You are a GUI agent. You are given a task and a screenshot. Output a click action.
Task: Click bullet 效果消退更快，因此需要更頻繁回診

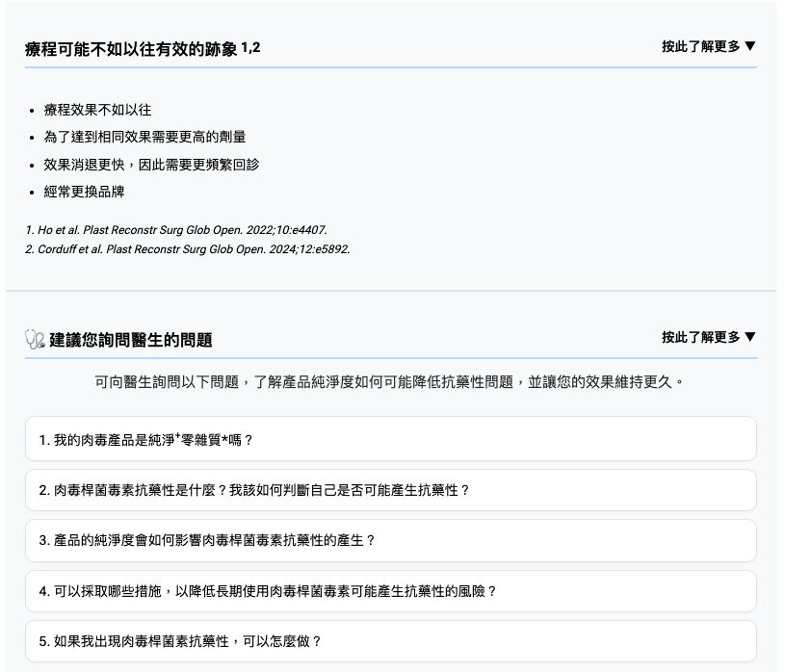pos(151,165)
